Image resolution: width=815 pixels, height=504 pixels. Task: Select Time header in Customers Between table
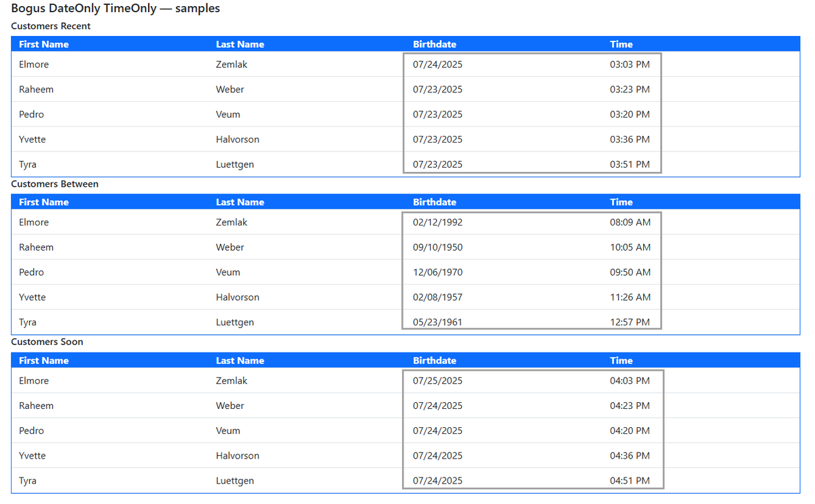(621, 202)
